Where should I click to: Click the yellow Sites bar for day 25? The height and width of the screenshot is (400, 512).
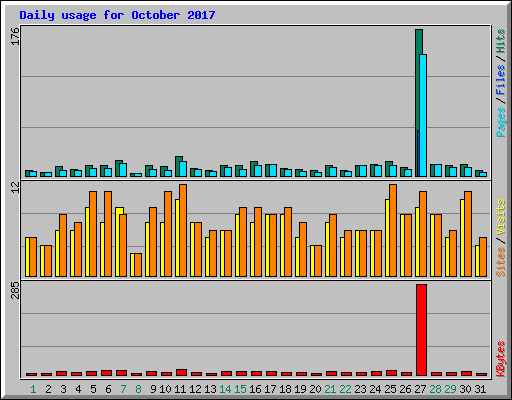tap(387, 238)
